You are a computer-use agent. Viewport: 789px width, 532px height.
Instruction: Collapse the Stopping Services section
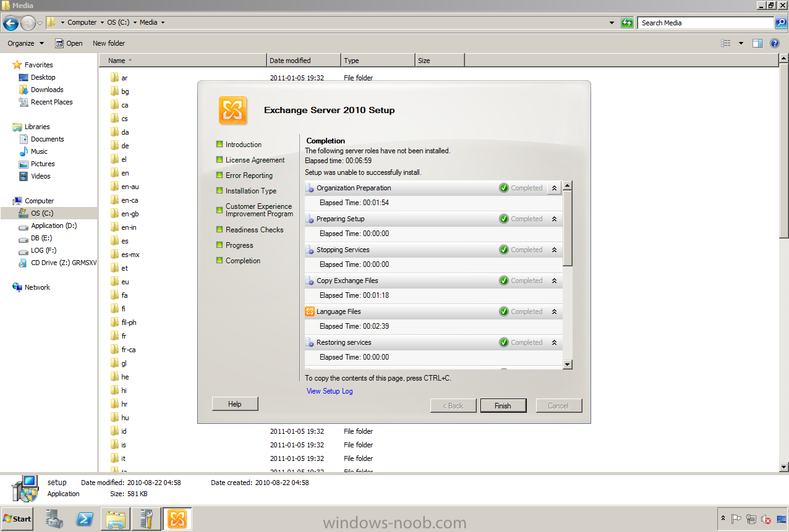pos(554,250)
